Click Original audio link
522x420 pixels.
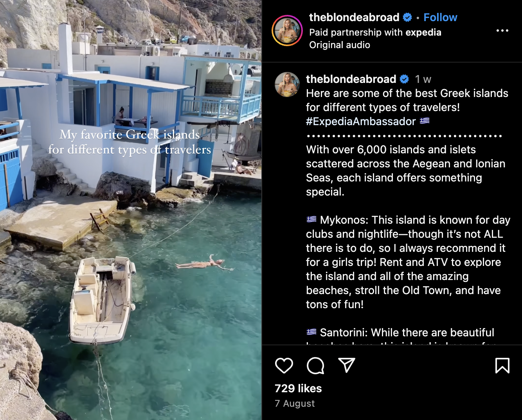(x=340, y=45)
